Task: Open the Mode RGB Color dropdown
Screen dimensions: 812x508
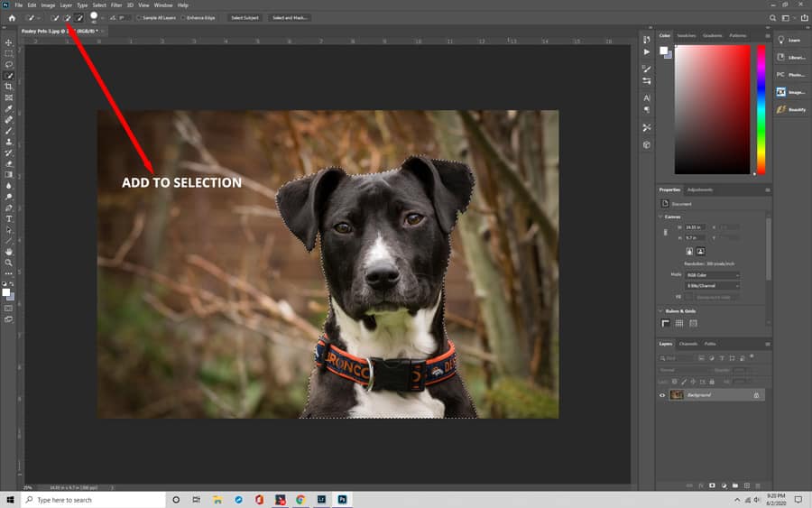Action: pos(713,275)
